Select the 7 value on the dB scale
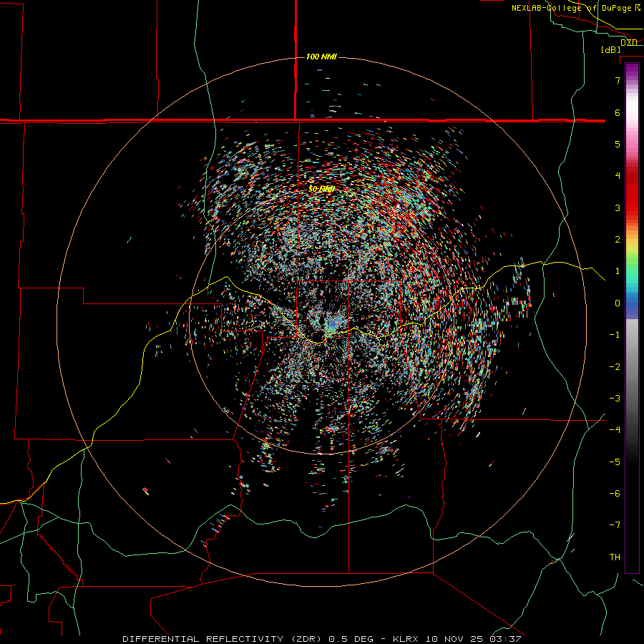 tap(618, 80)
